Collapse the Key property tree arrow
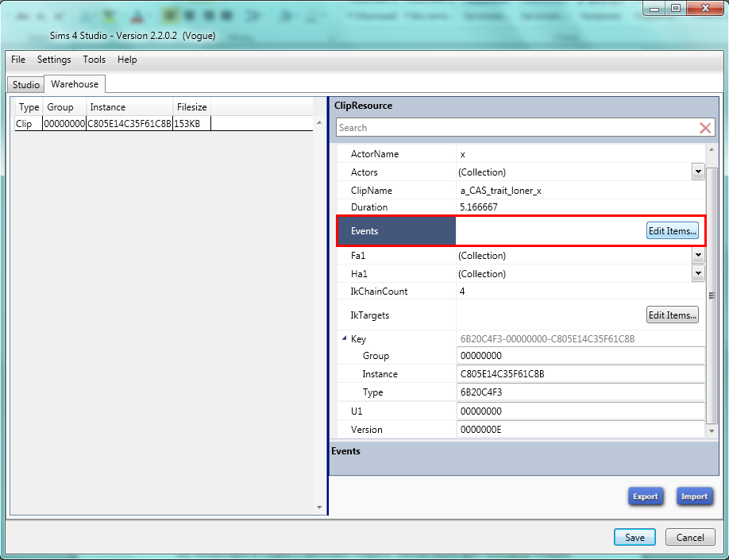 345,339
